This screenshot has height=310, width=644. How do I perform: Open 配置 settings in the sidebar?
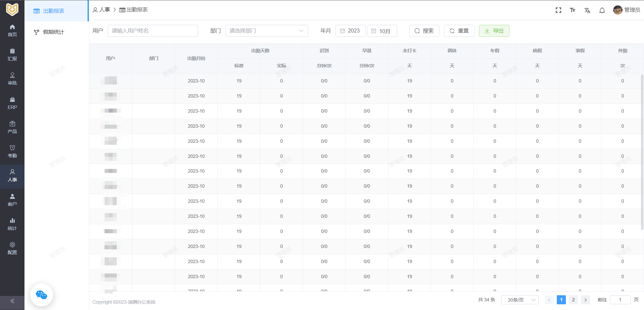pos(12,248)
